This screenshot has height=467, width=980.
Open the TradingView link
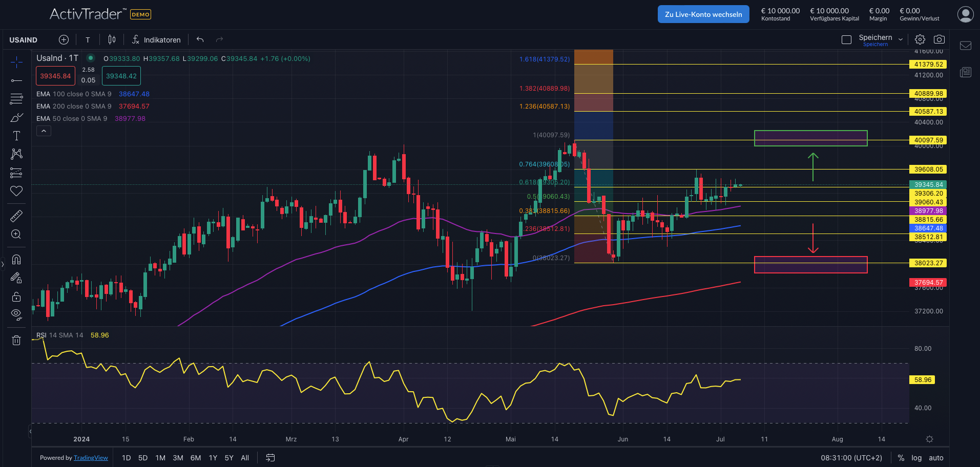click(x=91, y=457)
